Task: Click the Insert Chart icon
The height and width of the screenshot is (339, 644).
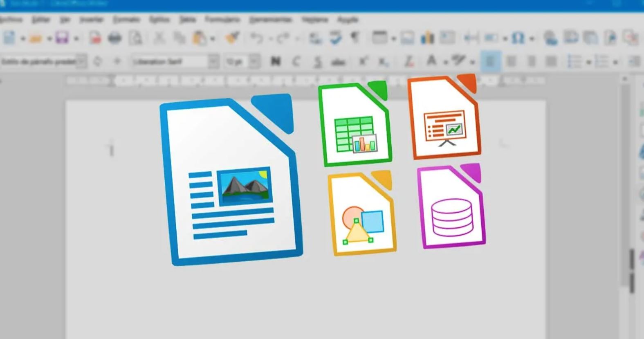Action: click(x=427, y=38)
